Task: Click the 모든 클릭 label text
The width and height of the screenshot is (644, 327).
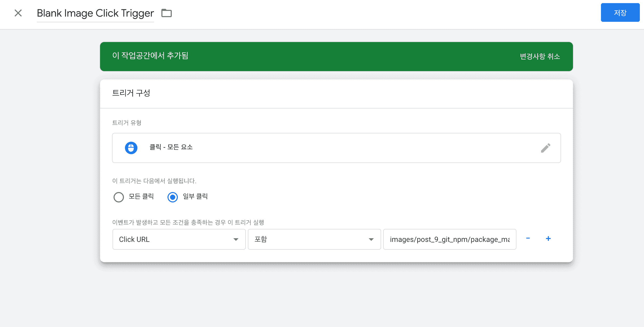Action: click(x=141, y=196)
